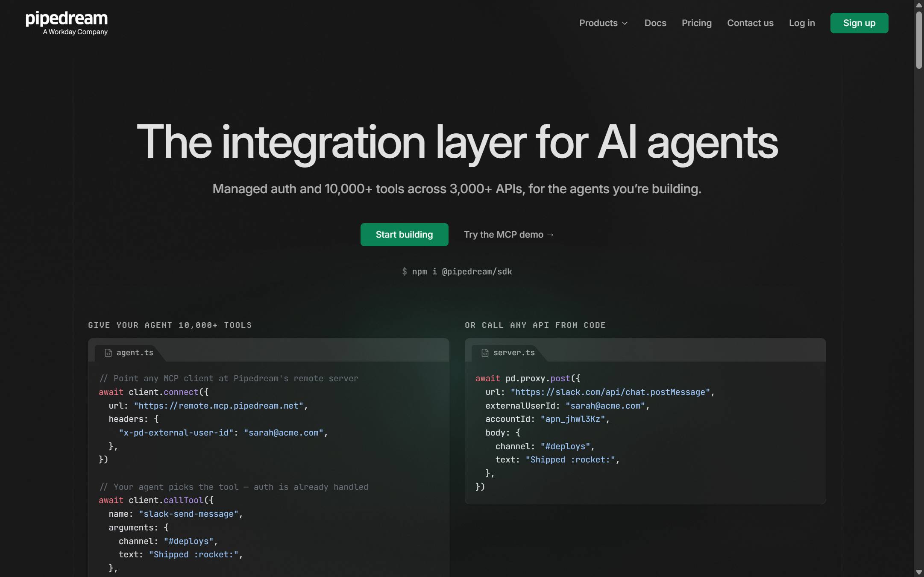Open Contact us link
Viewport: 924px width, 577px height.
(750, 23)
